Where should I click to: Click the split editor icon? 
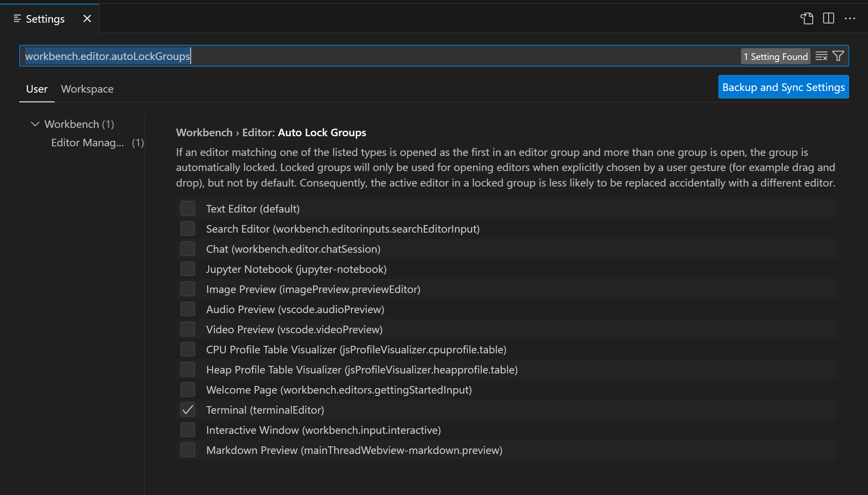[x=829, y=18]
